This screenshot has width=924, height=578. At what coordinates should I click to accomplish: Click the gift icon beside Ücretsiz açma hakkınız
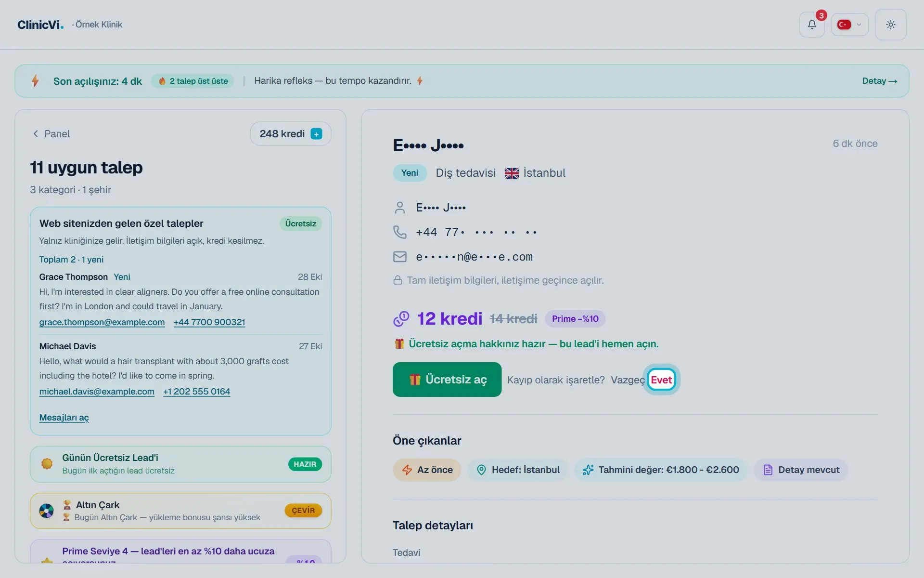(x=399, y=344)
